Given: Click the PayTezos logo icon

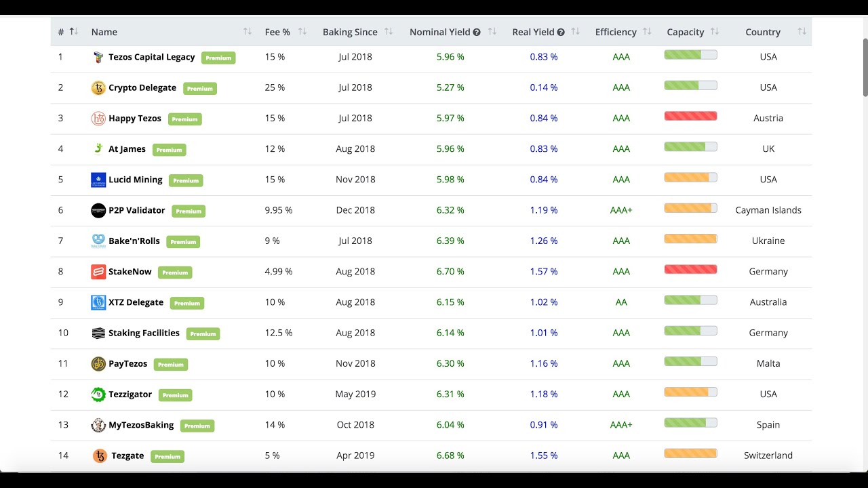Looking at the screenshot, I should pos(98,364).
